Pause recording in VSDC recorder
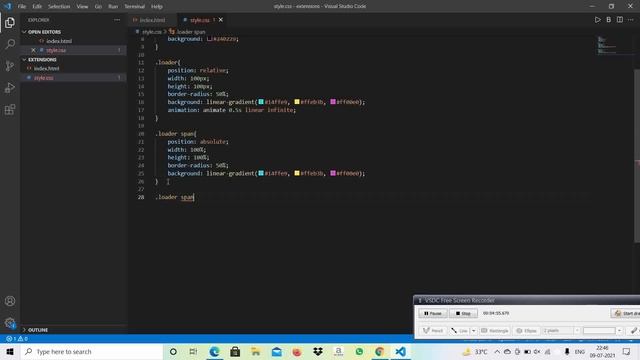 (x=433, y=313)
